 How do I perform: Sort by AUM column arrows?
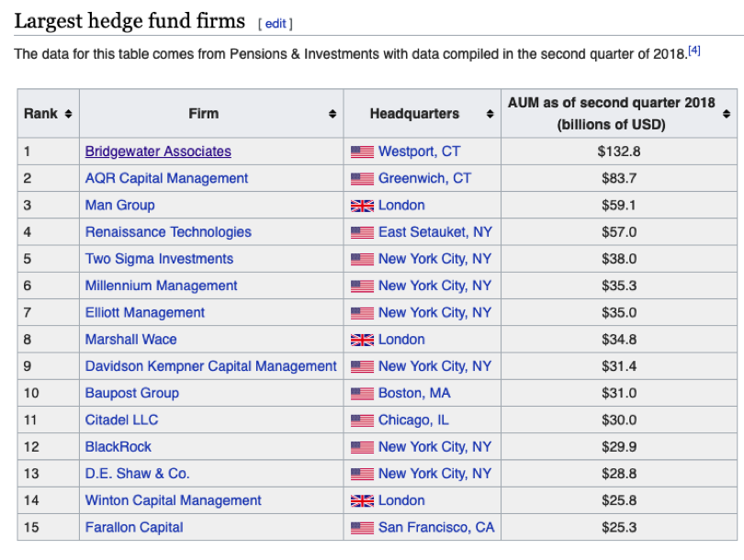[727, 114]
